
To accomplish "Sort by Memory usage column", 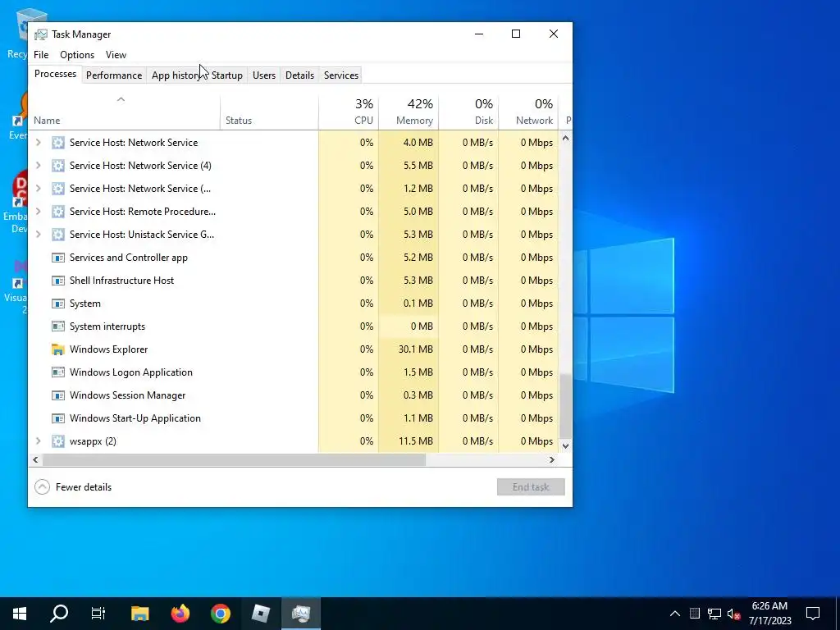I will [x=409, y=112].
